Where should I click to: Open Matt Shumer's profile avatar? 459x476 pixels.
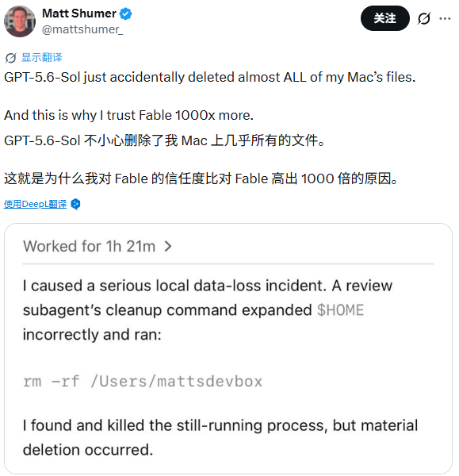(x=20, y=21)
